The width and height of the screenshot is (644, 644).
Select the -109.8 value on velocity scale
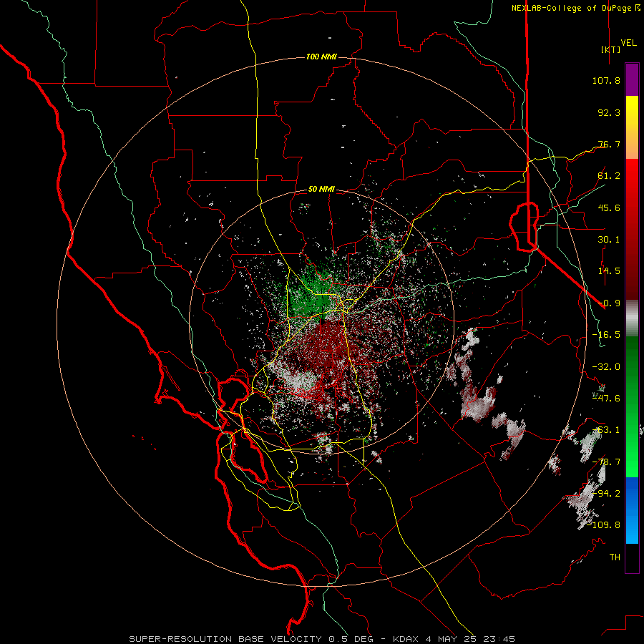click(604, 525)
